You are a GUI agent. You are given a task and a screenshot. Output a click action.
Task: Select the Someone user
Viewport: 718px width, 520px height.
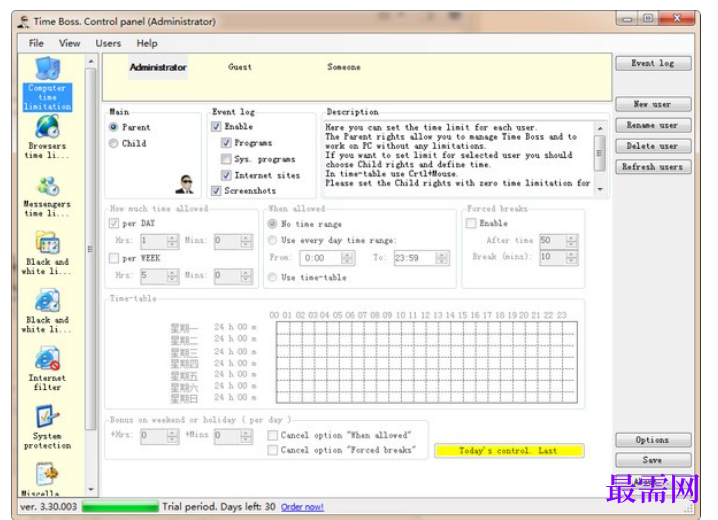[x=344, y=67]
